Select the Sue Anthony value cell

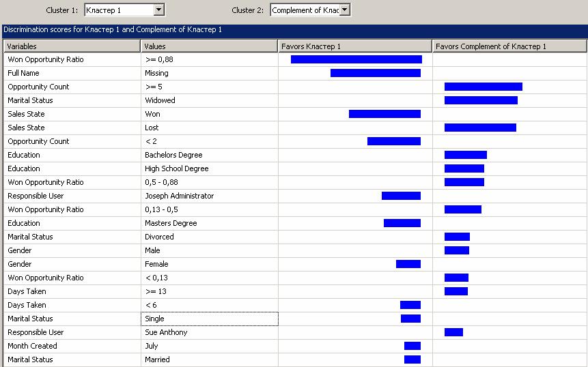coord(209,332)
